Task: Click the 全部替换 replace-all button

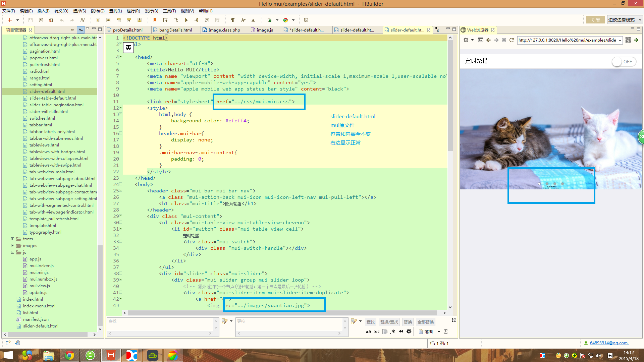Action: click(x=425, y=322)
